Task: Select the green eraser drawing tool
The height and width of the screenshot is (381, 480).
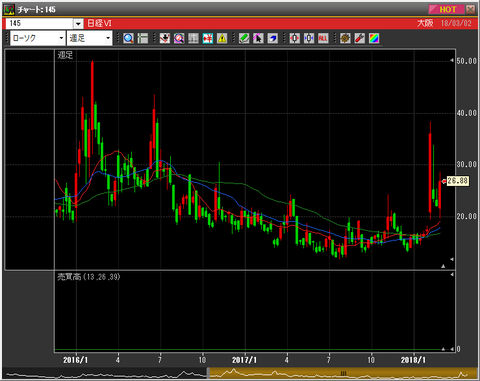Action: pyautogui.click(x=244, y=38)
